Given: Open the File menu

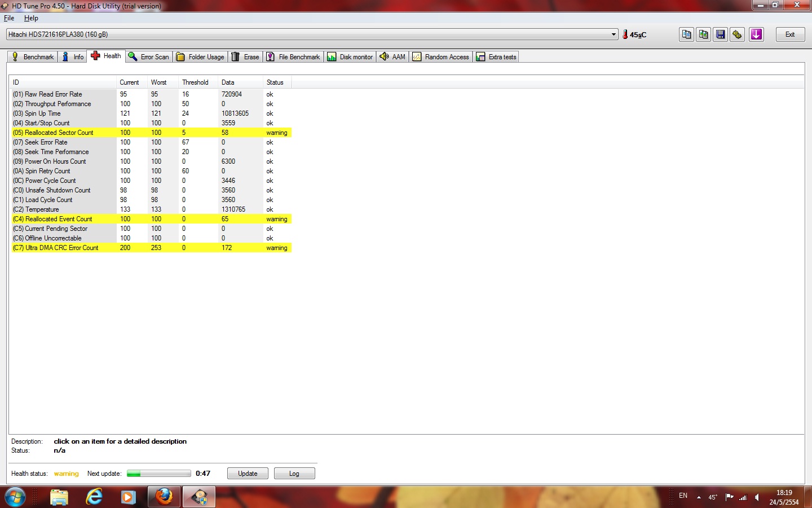Looking at the screenshot, I should click(9, 18).
